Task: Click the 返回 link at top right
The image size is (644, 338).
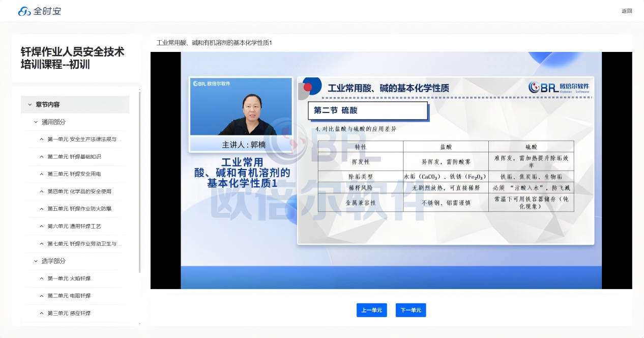Action: point(627,11)
